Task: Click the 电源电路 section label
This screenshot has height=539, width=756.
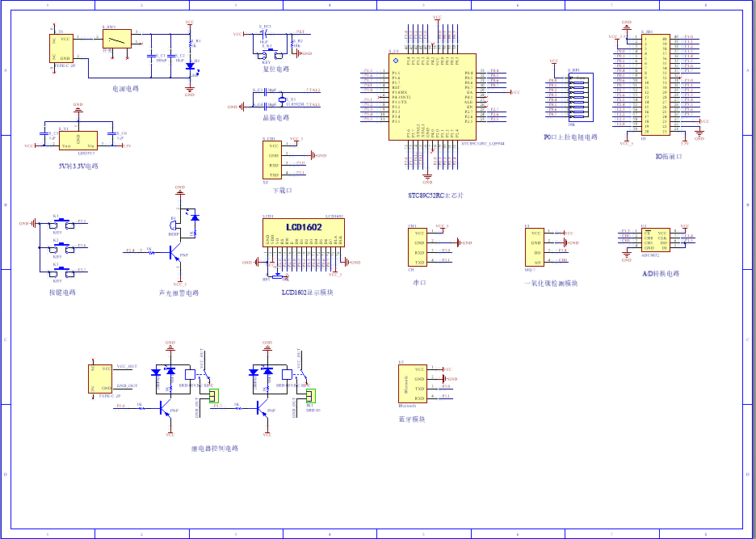Action: pos(125,89)
